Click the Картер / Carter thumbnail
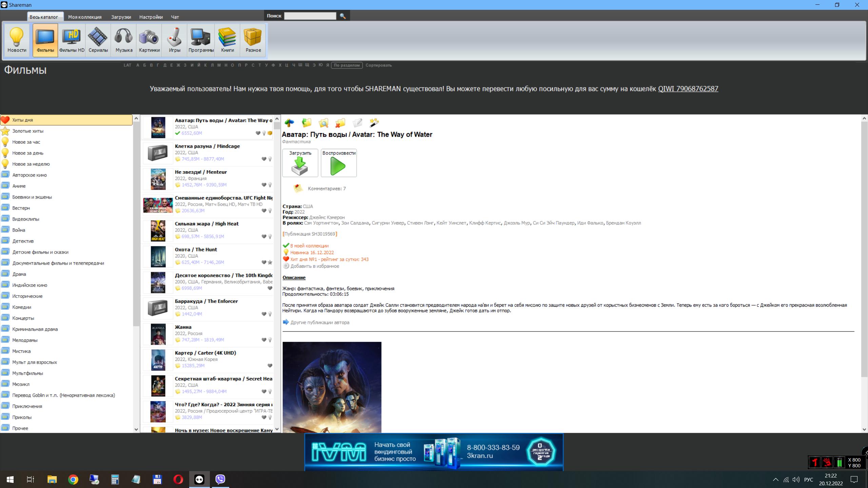The image size is (868, 488). pyautogui.click(x=158, y=360)
